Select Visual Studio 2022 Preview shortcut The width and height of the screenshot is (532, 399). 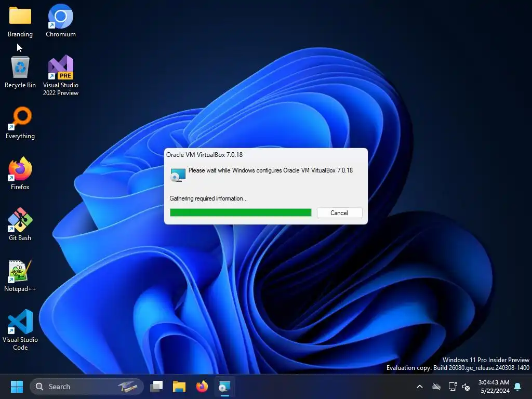(x=61, y=76)
